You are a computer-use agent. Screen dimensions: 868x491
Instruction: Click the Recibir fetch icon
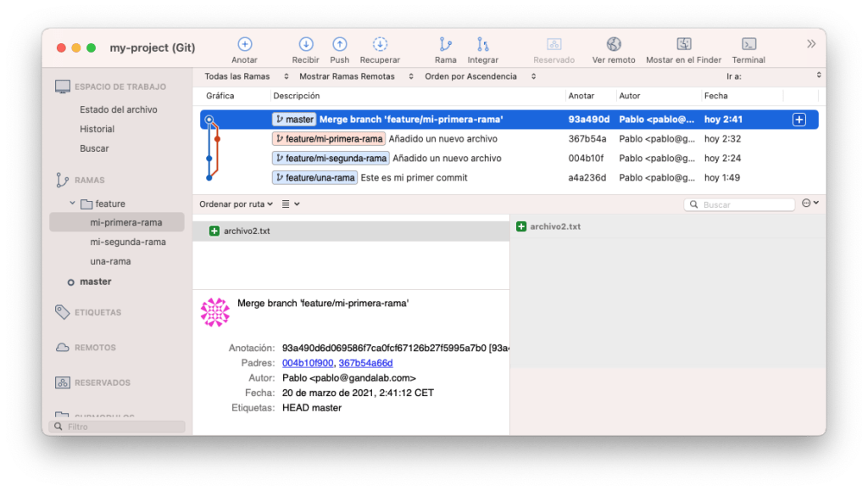click(x=305, y=44)
